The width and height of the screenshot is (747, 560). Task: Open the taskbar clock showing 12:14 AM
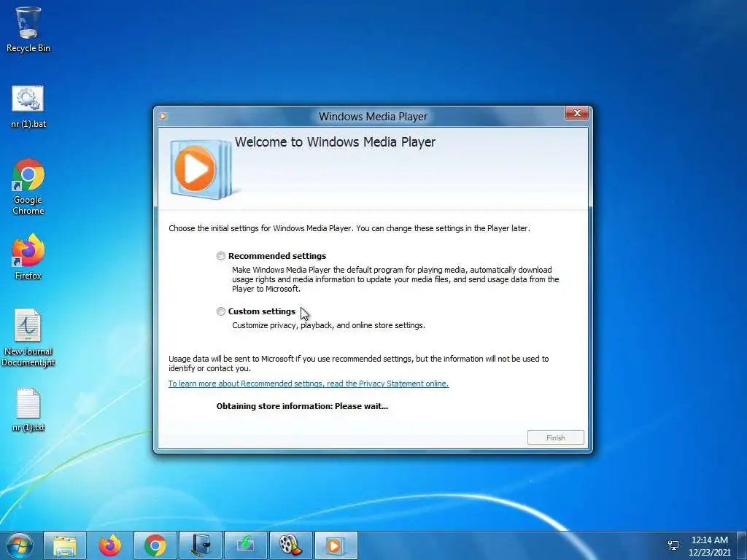pyautogui.click(x=709, y=546)
